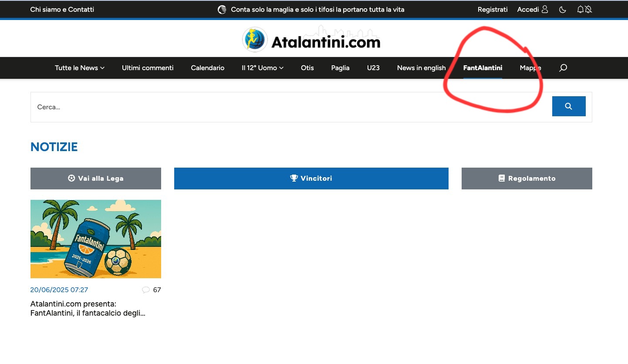Screen dimensions: 628x364
Task: Toggle dark mode with moon icon
Action: pos(563,10)
